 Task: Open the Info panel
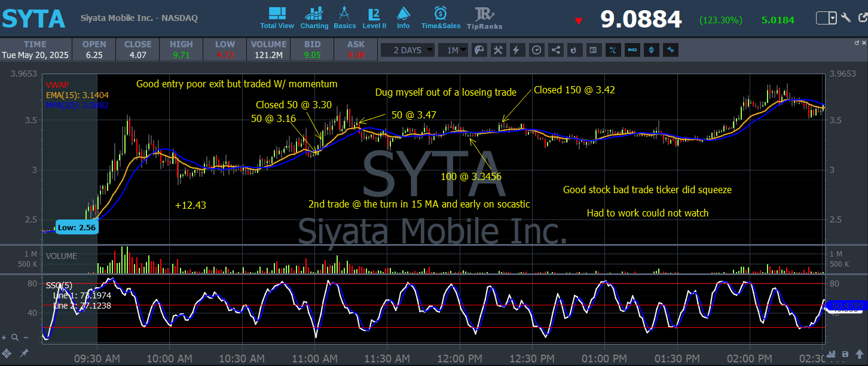click(404, 18)
